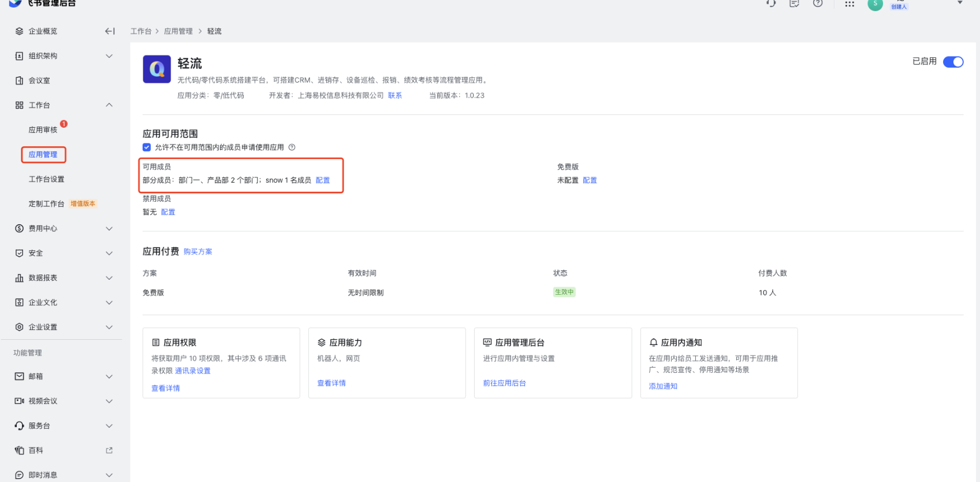Open the account dropdown arrow at top right
The height and width of the screenshot is (482, 980).
[x=960, y=2]
